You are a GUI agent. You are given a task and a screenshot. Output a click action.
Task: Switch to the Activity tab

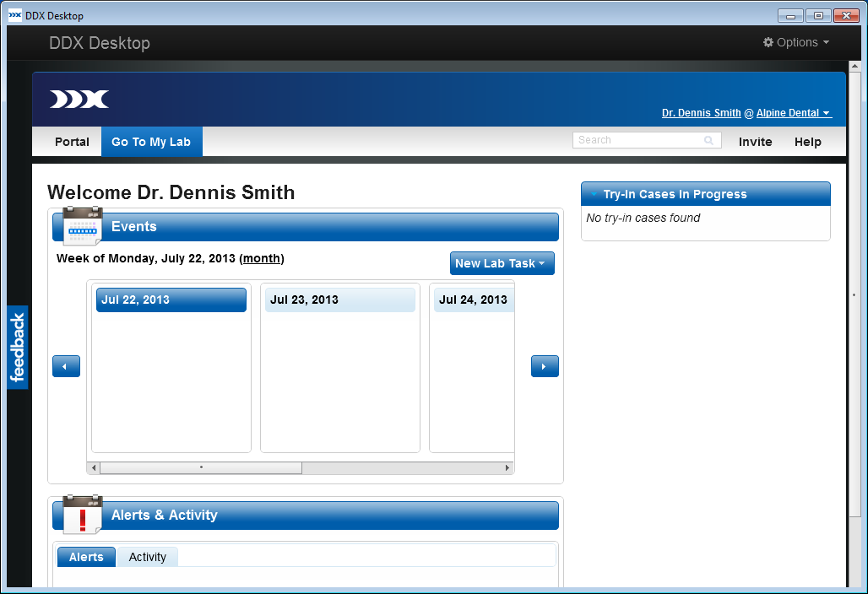click(148, 557)
